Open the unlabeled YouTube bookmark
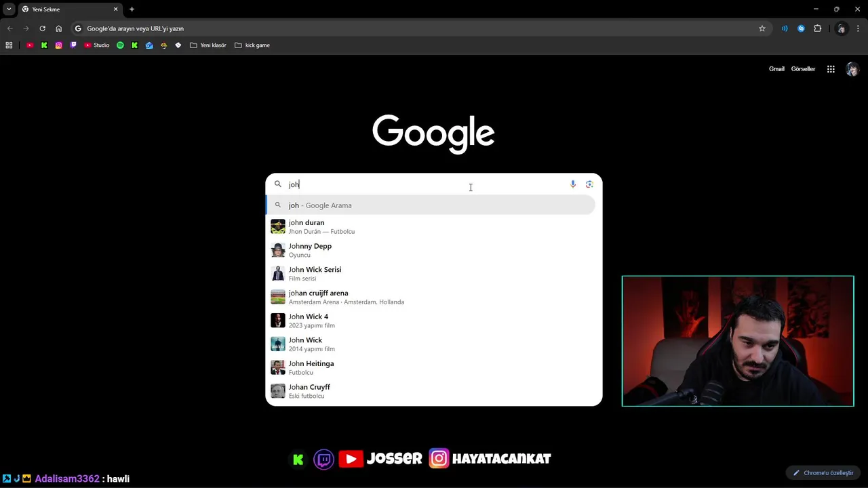Image resolution: width=868 pixels, height=488 pixels. [30, 45]
